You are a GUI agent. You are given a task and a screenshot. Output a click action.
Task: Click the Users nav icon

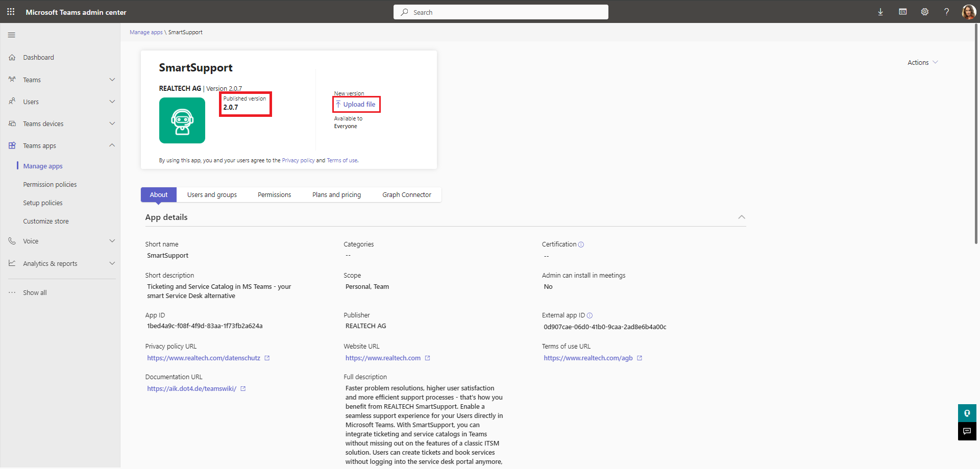[x=12, y=102]
